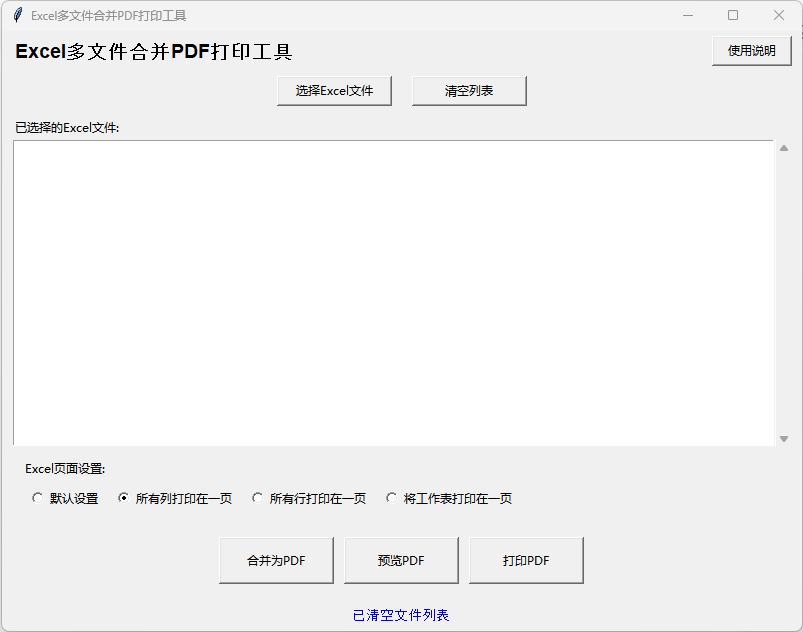The width and height of the screenshot is (803, 632).
Task: Minimize the Excel PDF tool window
Action: coord(688,15)
